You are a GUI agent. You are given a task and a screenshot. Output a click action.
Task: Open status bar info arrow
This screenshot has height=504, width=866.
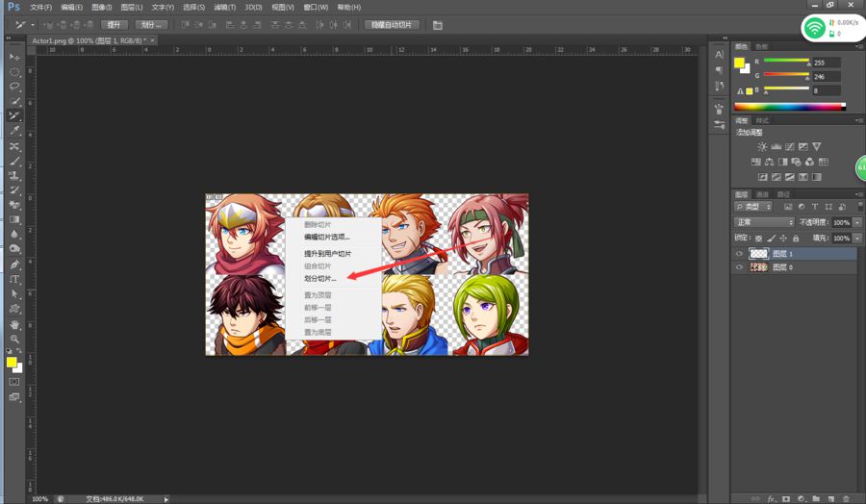point(166,499)
